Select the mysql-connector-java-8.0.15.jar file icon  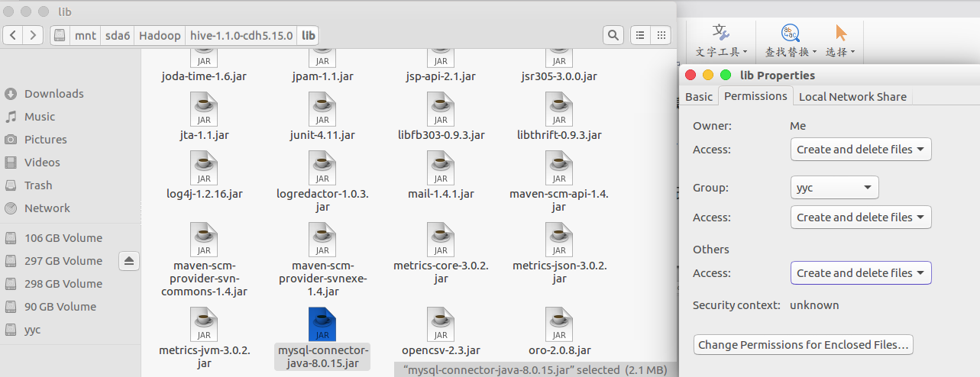[x=322, y=324]
